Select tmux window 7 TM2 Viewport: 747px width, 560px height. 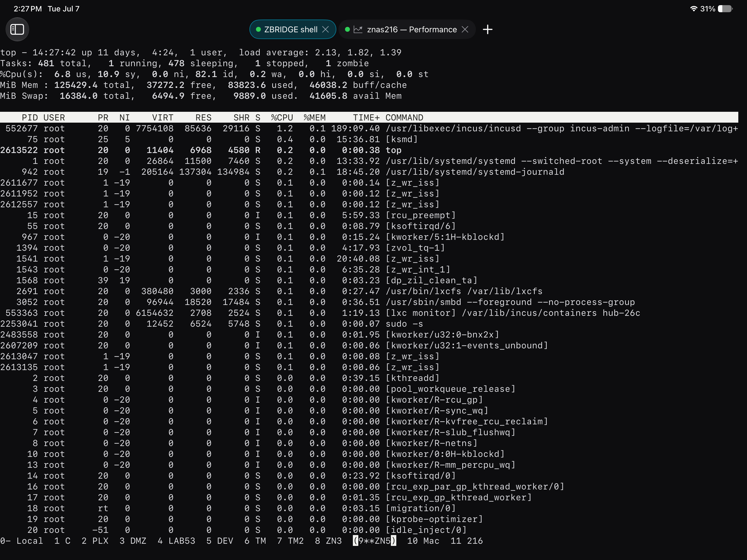click(x=290, y=541)
